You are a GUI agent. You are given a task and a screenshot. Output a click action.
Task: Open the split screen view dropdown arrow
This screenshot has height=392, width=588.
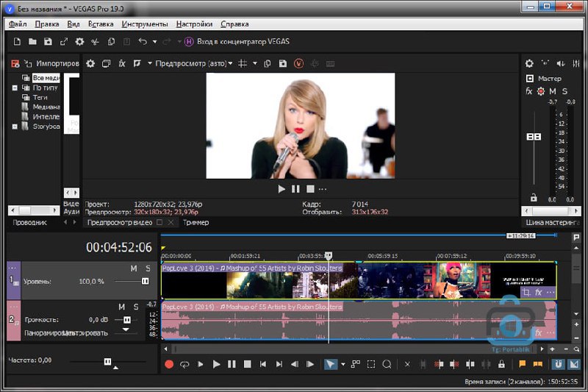[x=150, y=63]
